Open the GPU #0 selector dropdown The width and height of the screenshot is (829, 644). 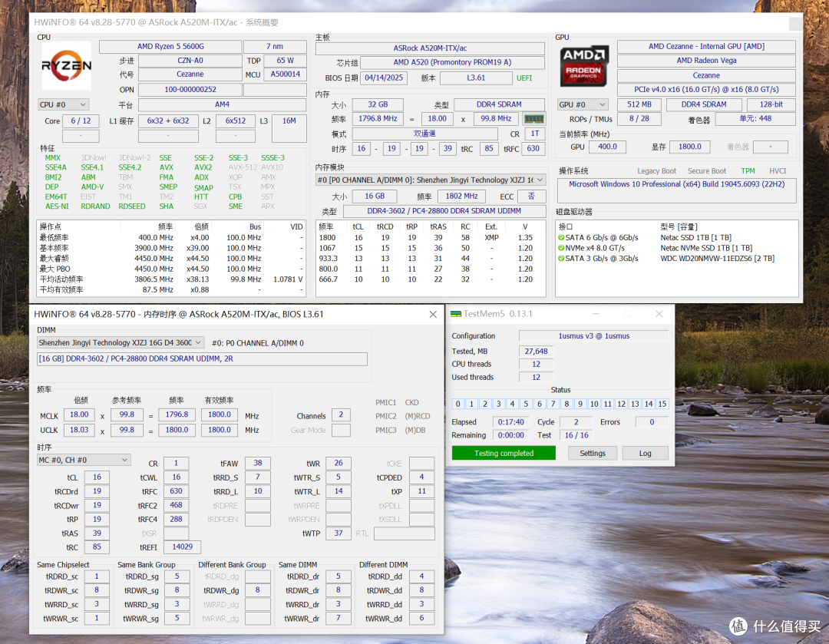(x=582, y=104)
